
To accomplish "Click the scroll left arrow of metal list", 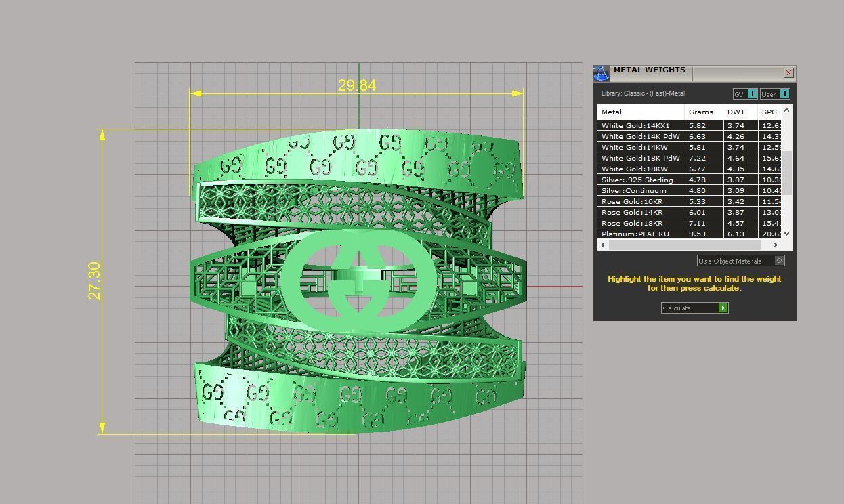I will coord(604,245).
